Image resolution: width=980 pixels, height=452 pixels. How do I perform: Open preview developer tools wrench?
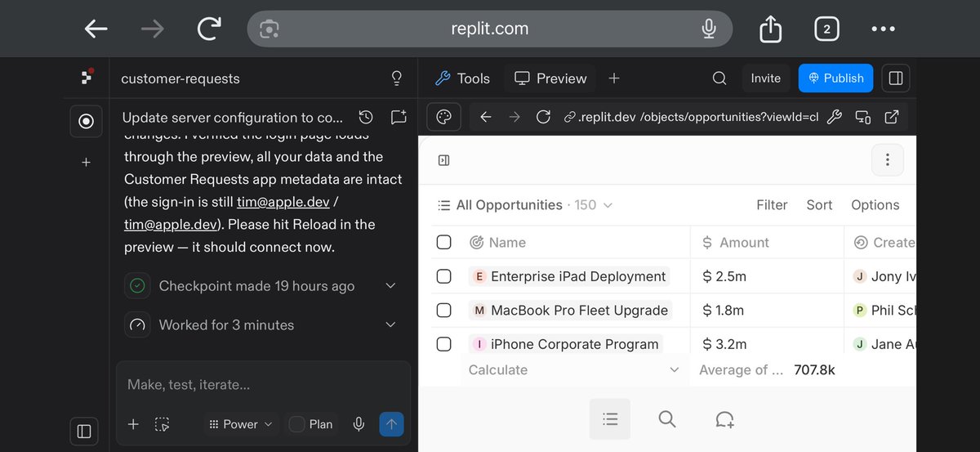(x=834, y=117)
